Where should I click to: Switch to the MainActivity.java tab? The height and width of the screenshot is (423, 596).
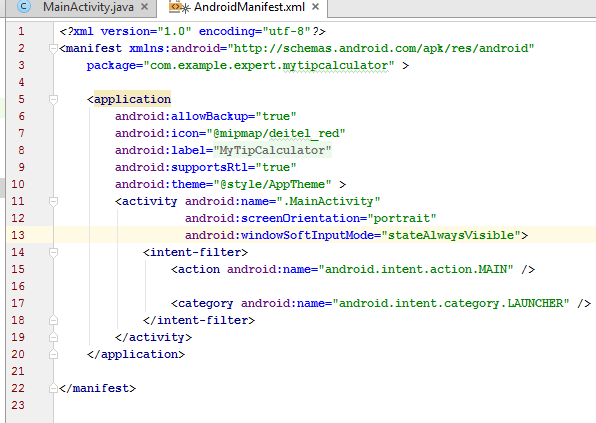pos(88,7)
